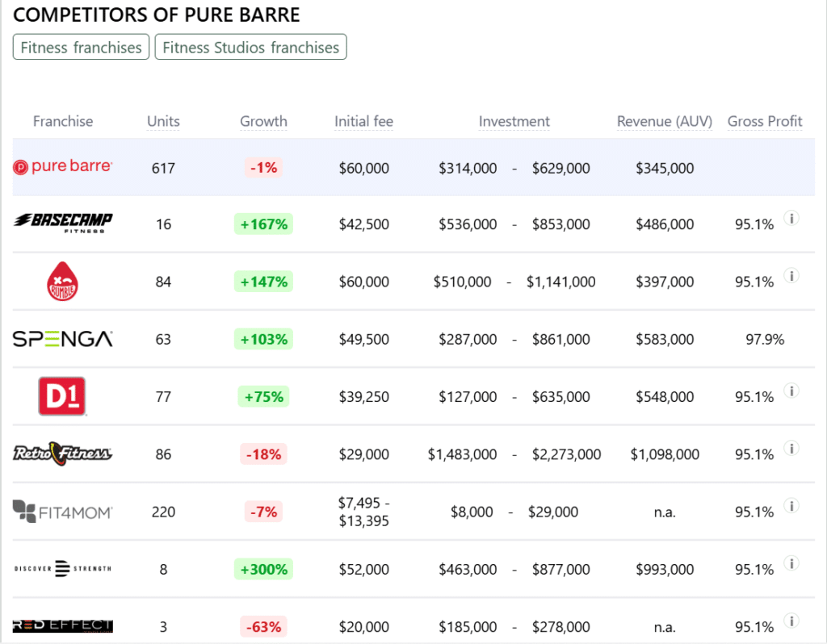Select the $49,500 initial fee
The image size is (827, 644).
(x=364, y=340)
